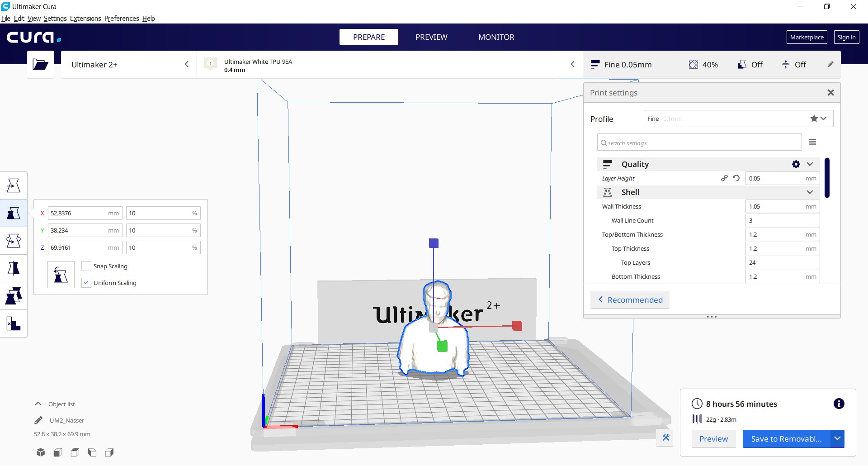Open the Edit menu
Image resolution: width=868 pixels, height=466 pixels.
19,19
